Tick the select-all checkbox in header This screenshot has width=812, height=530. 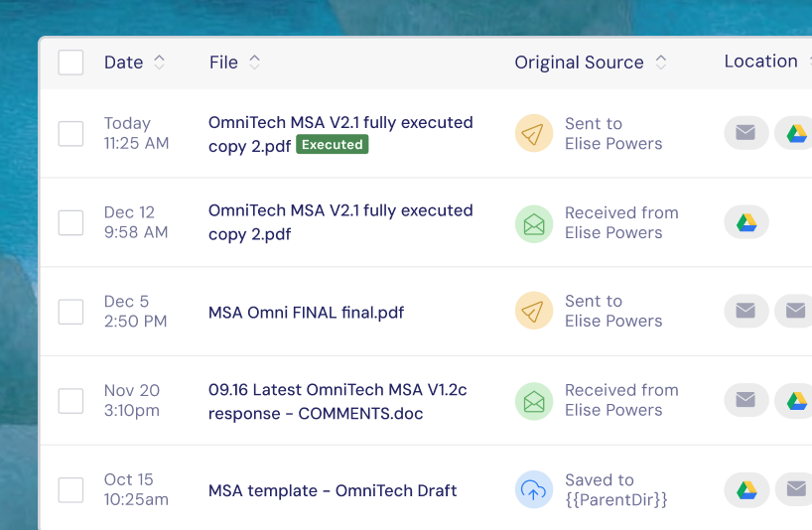[70, 63]
